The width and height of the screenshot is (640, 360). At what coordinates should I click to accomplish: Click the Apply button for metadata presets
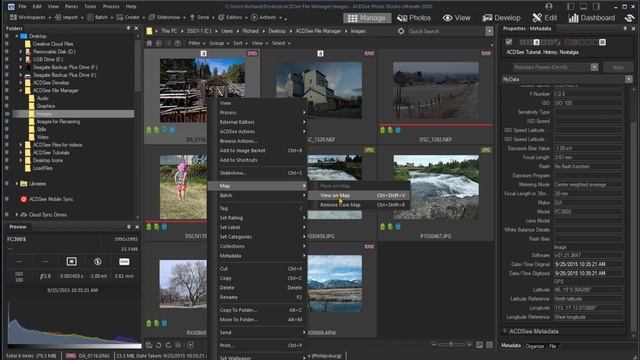coord(618,67)
